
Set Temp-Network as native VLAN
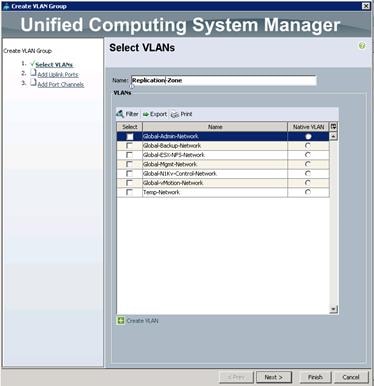[308, 192]
